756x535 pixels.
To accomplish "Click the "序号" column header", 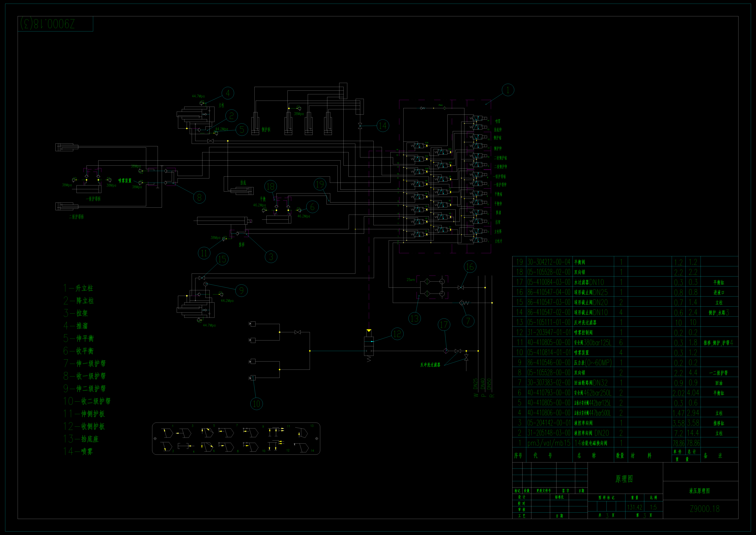I will [x=518, y=456].
